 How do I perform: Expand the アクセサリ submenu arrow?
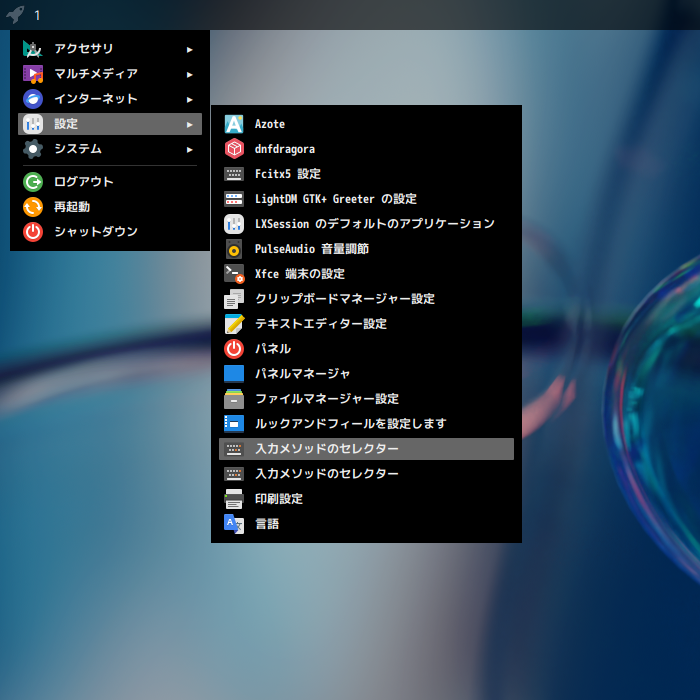(x=190, y=49)
